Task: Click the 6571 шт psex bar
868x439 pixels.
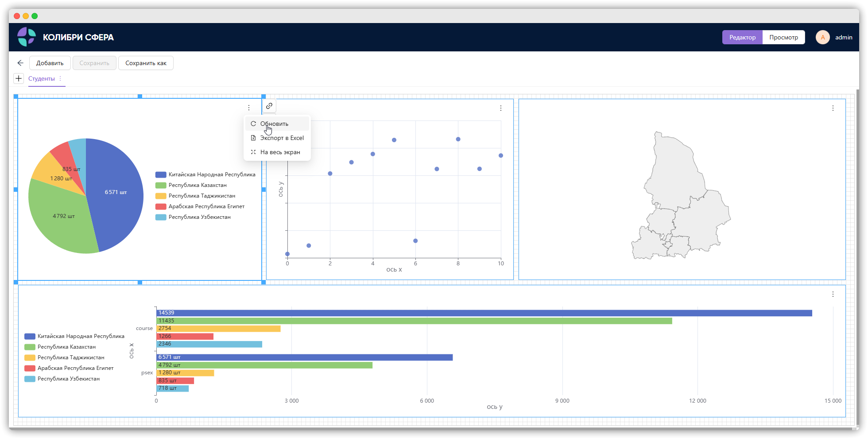Action: coord(305,357)
